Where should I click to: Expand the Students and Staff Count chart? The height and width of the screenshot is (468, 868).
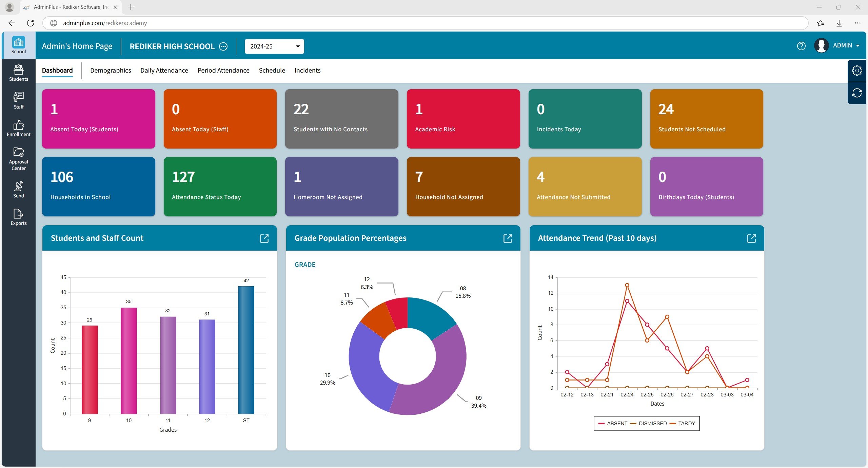click(264, 238)
